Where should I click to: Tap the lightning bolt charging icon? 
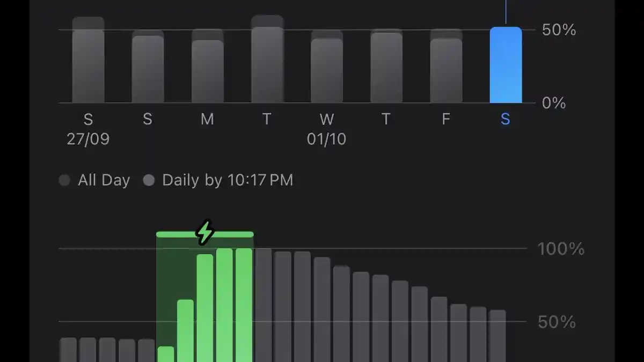tap(204, 232)
